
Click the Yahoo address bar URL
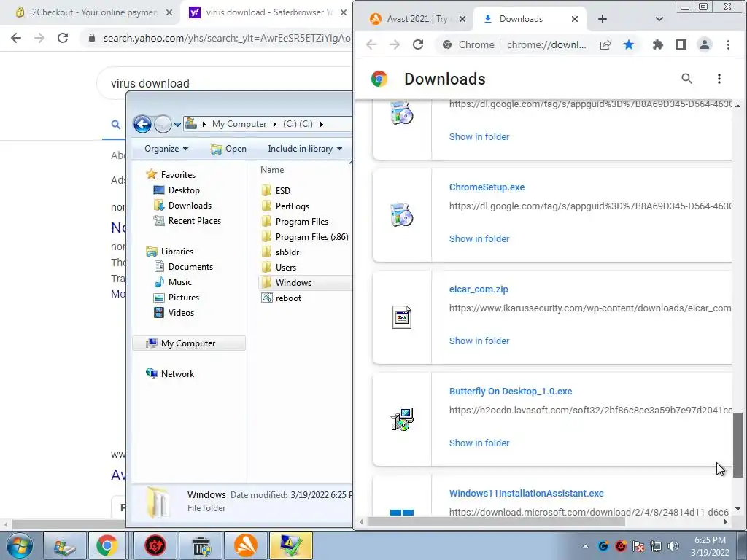click(228, 38)
